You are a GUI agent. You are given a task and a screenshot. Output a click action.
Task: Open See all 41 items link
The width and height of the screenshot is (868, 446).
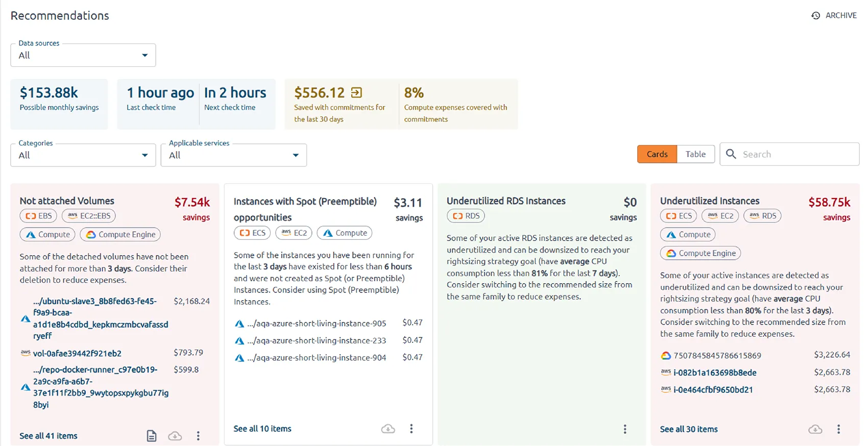(49, 436)
